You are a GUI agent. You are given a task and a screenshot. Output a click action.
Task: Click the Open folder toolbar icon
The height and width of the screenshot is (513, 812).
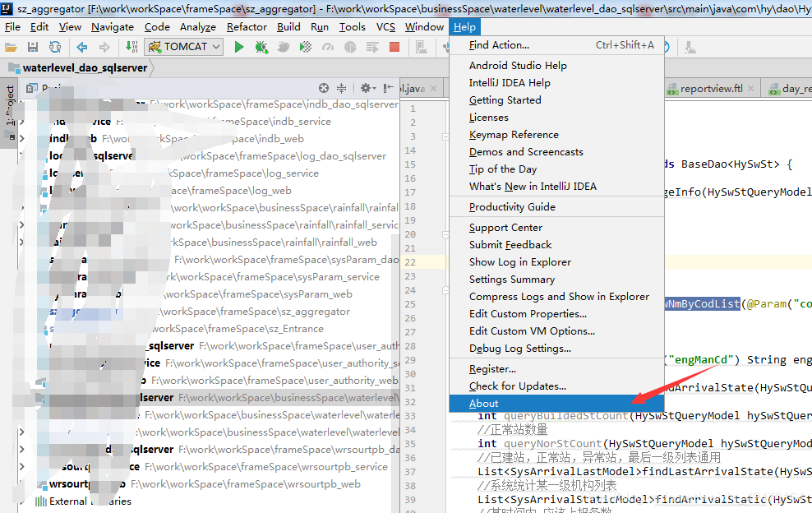point(11,47)
